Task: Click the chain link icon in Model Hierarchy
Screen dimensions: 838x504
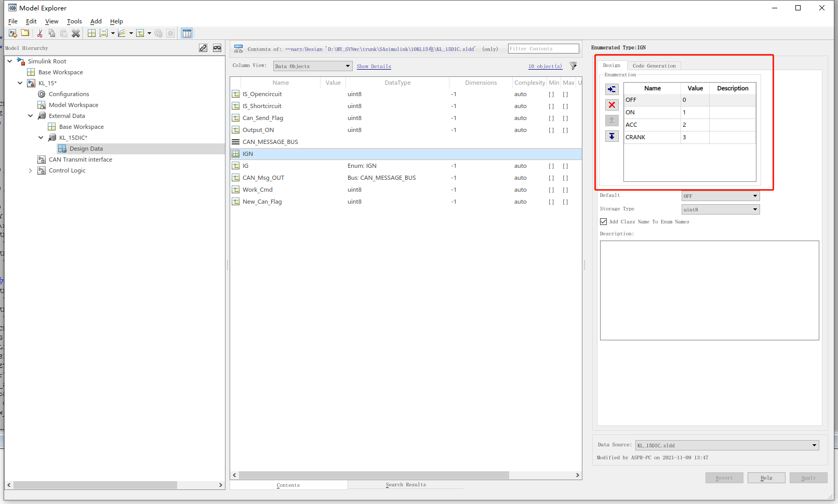Action: click(203, 48)
